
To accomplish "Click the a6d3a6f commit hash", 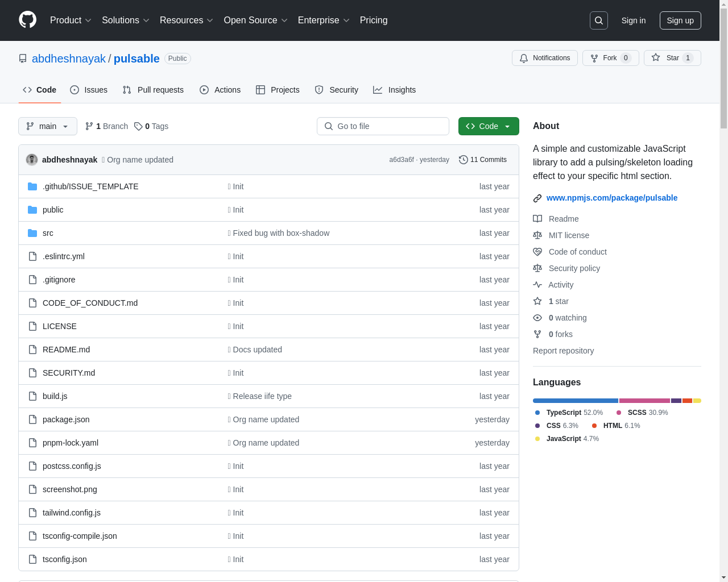I will [402, 160].
